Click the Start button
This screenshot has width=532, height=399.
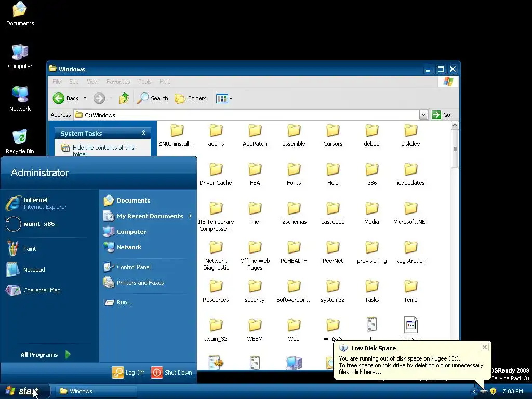click(24, 391)
